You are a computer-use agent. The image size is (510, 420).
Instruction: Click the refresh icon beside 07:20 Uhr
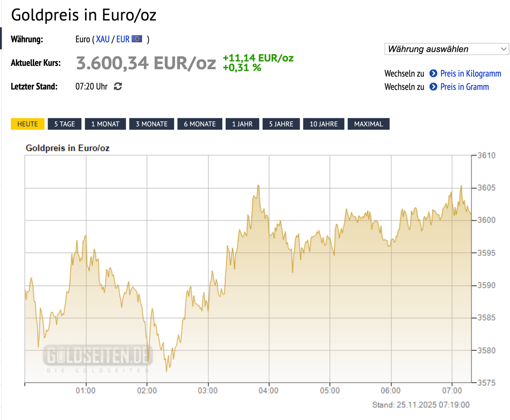pos(118,86)
